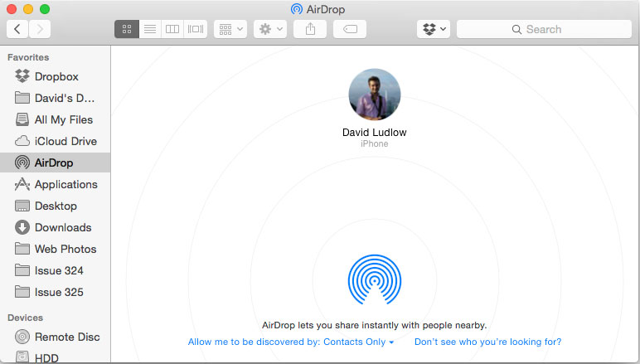This screenshot has height=364, width=640.
Task: Select Remote Disc under Devices
Action: tap(55, 337)
